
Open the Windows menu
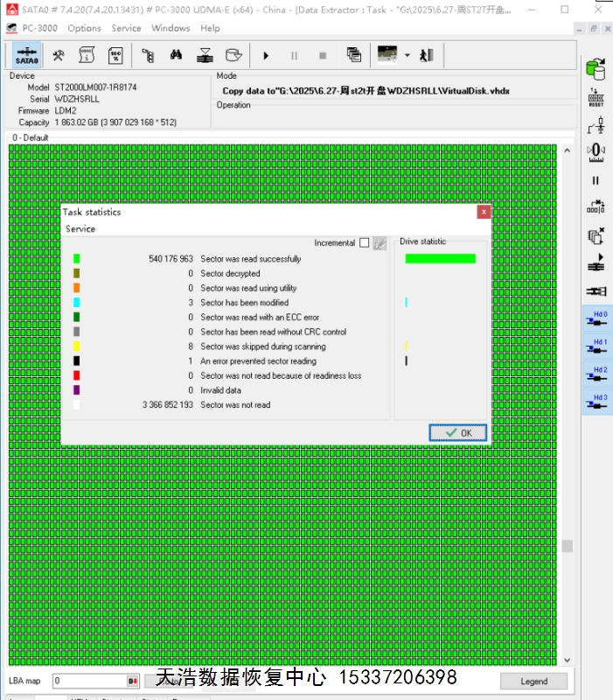point(171,28)
